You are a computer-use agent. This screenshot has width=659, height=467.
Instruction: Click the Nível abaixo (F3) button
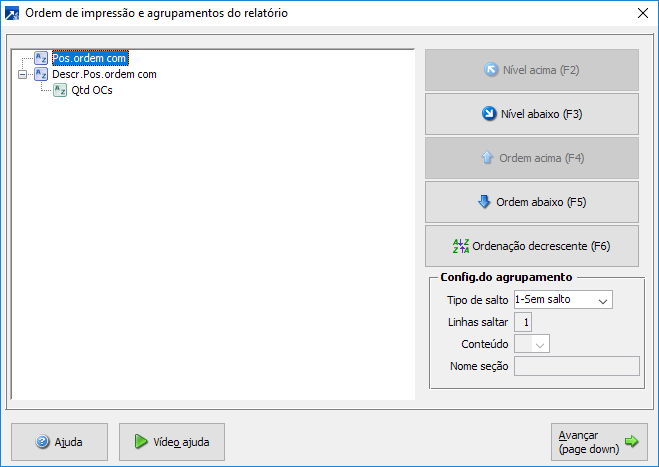[532, 114]
